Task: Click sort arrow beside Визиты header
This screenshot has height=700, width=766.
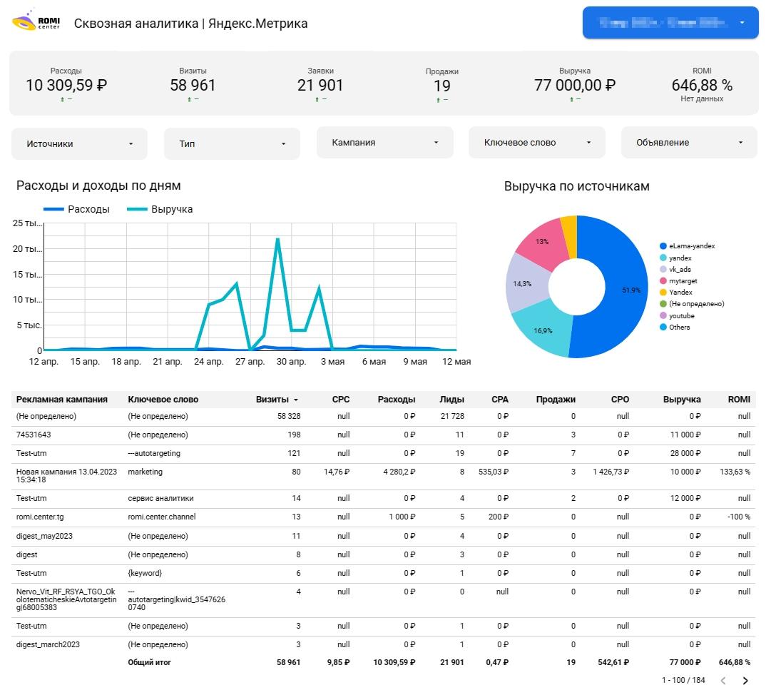Action: click(296, 400)
